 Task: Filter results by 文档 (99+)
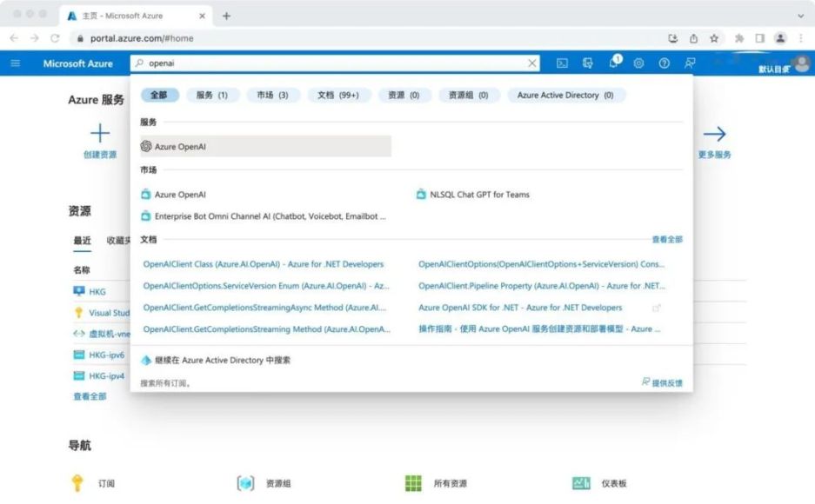pyautogui.click(x=338, y=95)
